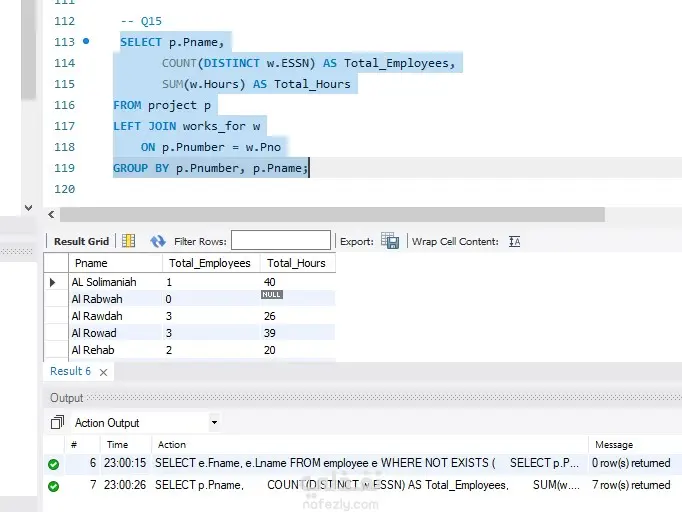Click the green success icon for action 6
Screen dimensions: 682x512
point(53,464)
